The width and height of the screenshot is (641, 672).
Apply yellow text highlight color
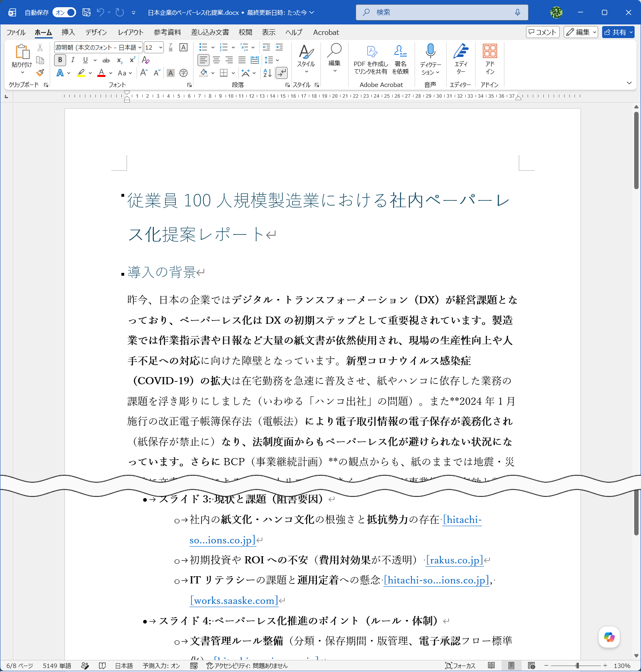click(x=81, y=73)
